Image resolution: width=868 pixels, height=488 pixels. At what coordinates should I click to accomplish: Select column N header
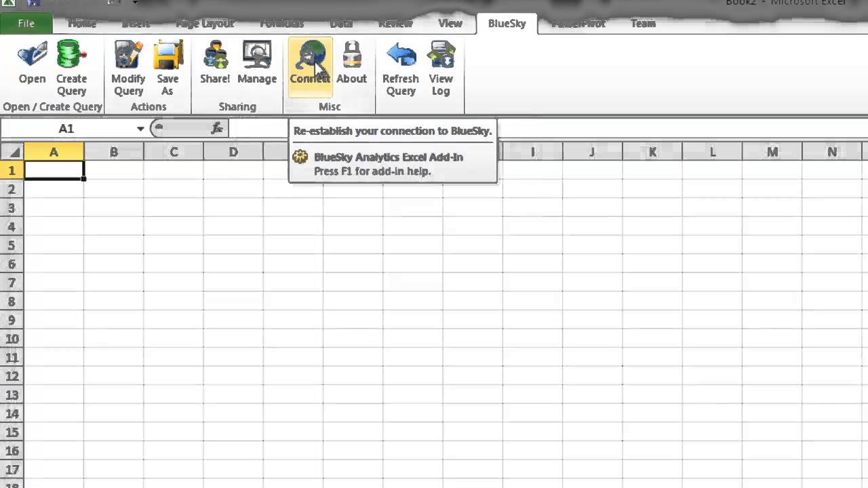coord(832,152)
